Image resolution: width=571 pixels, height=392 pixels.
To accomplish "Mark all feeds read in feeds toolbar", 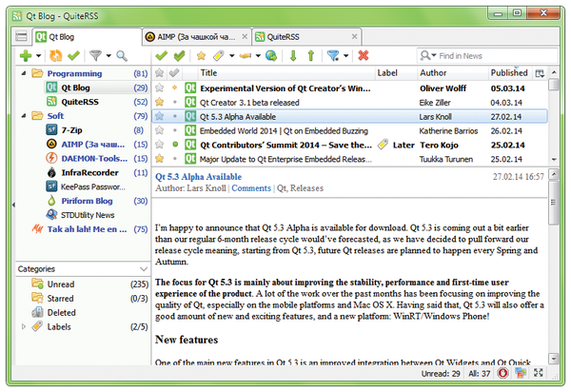I will pyautogui.click(x=73, y=56).
